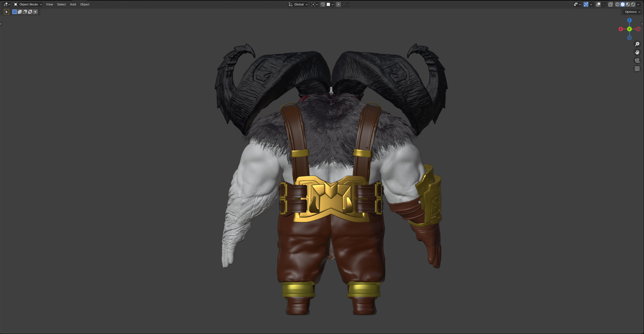Open the editor type selector
The height and width of the screenshot is (334, 644).
pos(7,4)
